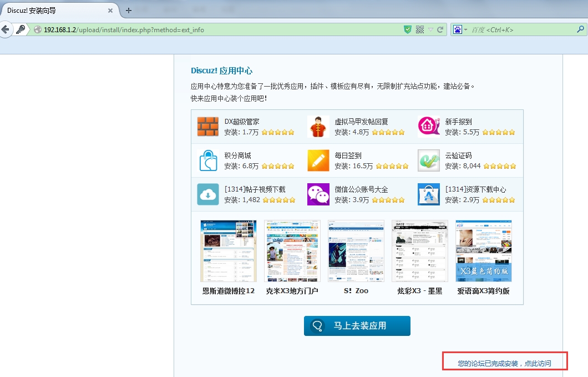Open the [1314]帖子视频下载 app title
Viewport: 588px width, 377px height.
(x=255, y=189)
